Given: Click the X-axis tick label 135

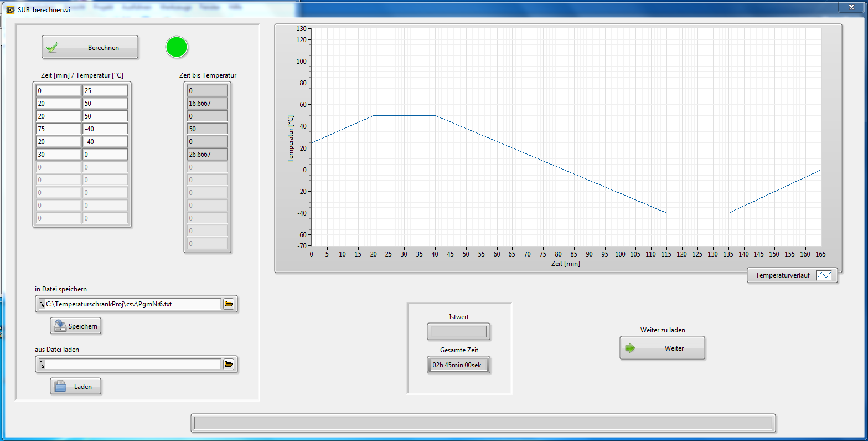Looking at the screenshot, I should [x=728, y=254].
